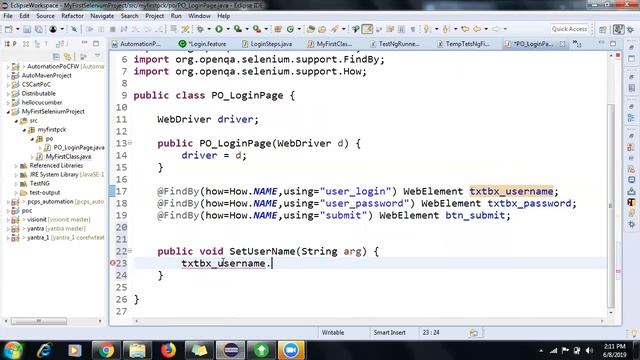The height and width of the screenshot is (360, 640).
Task: Select the test-output folder
Action: [x=40, y=192]
